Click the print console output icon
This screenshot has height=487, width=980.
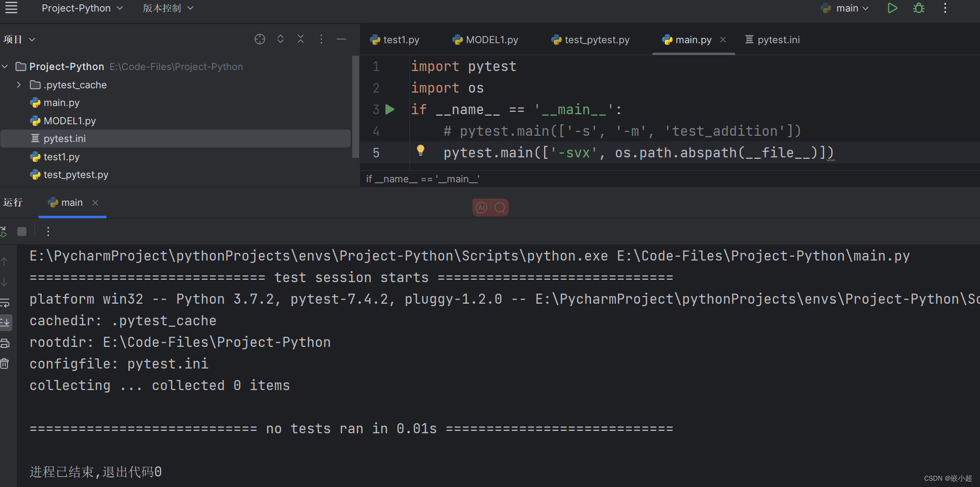(5, 344)
